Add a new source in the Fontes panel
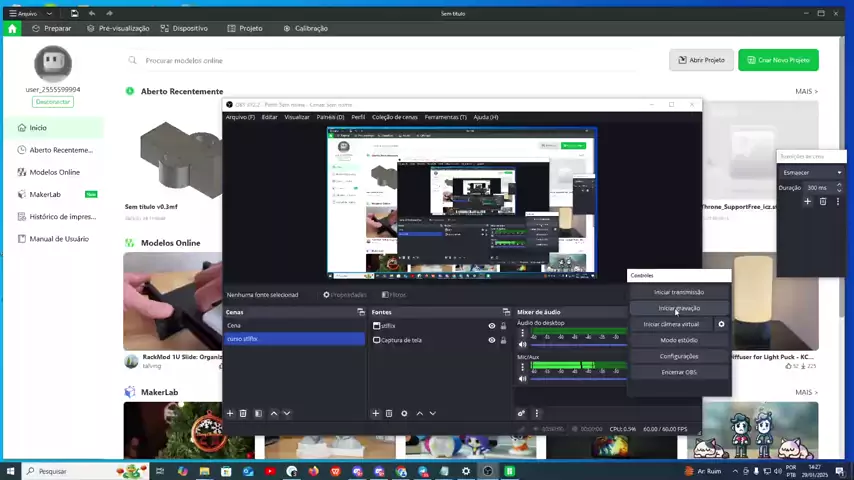 [x=376, y=413]
